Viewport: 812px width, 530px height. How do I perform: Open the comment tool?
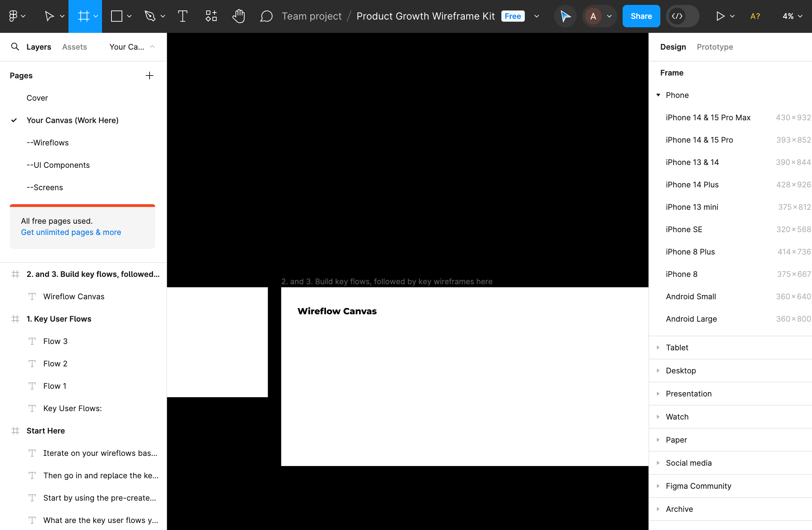(266, 16)
